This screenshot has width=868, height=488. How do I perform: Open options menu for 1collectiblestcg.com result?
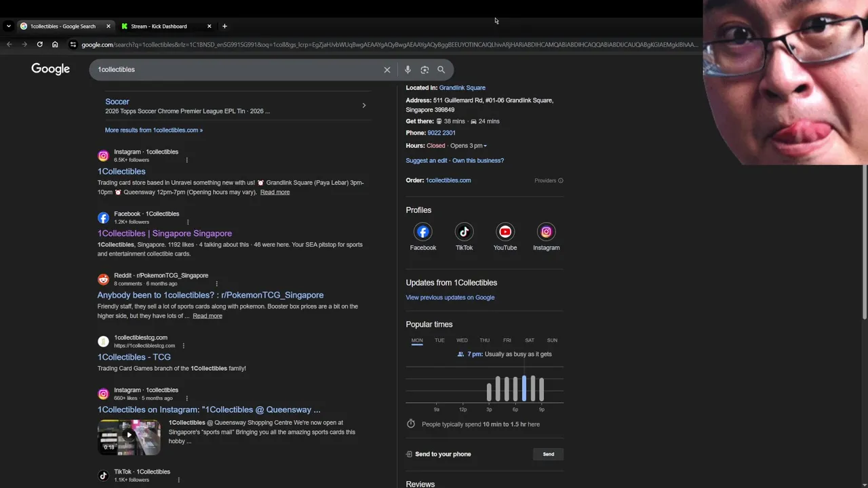[x=183, y=346]
